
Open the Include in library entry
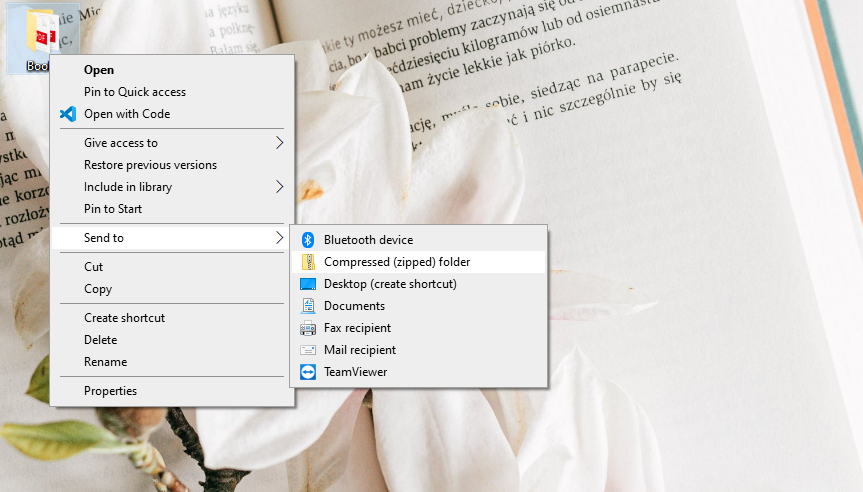tap(172, 187)
